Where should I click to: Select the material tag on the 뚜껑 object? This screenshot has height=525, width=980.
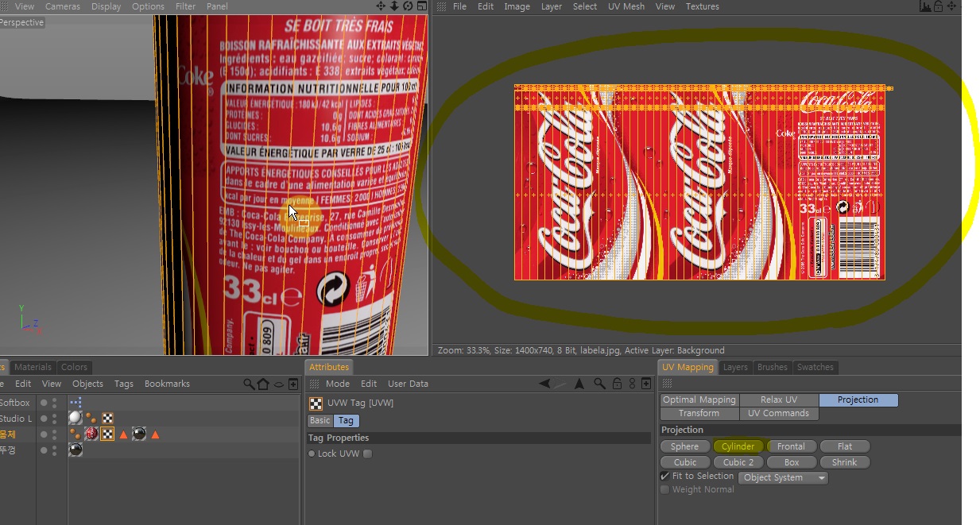pos(76,450)
